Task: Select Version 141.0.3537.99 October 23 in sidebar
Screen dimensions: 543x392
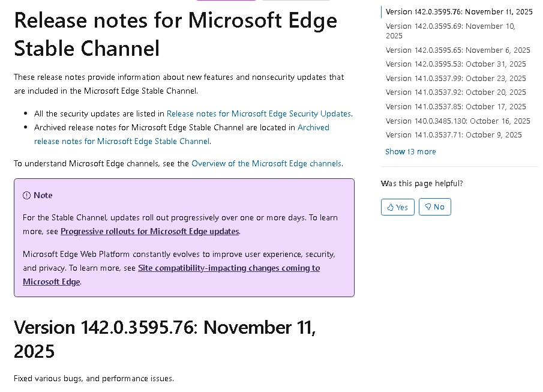Action: 455,79
